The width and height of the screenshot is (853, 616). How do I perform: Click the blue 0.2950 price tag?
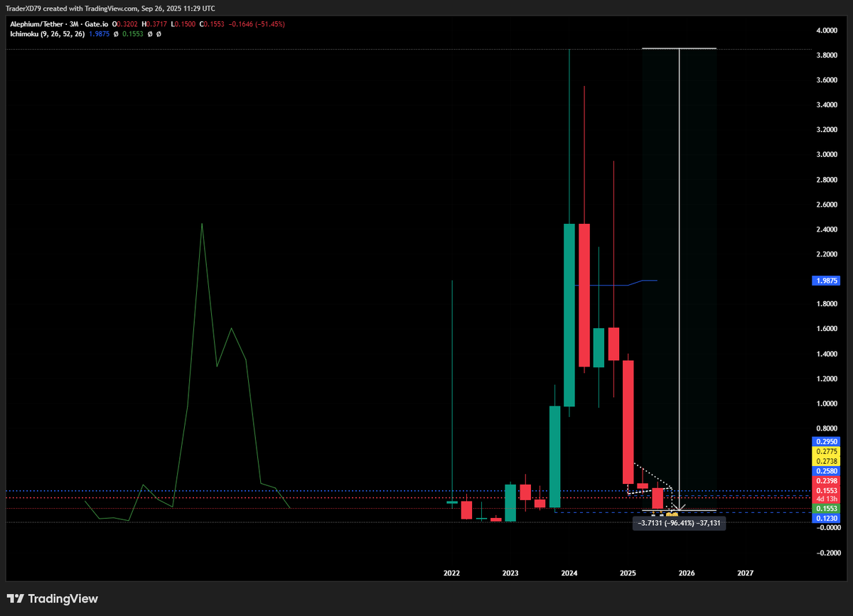click(827, 441)
